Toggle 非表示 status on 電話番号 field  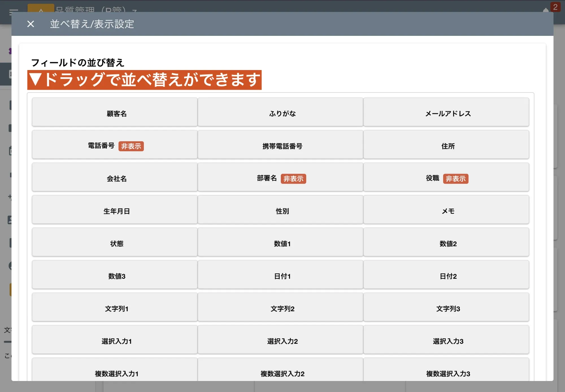[131, 146]
